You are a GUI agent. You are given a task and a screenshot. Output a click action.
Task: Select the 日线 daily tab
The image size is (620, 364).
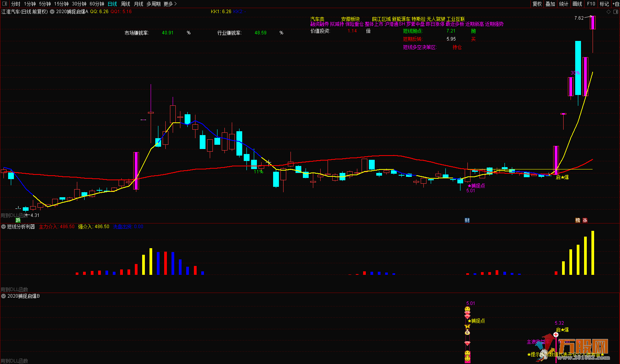[112, 4]
